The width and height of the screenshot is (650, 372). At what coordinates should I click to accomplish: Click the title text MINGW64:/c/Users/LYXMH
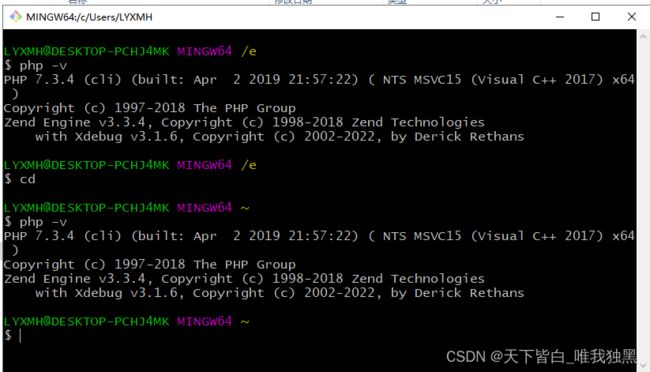pos(89,17)
